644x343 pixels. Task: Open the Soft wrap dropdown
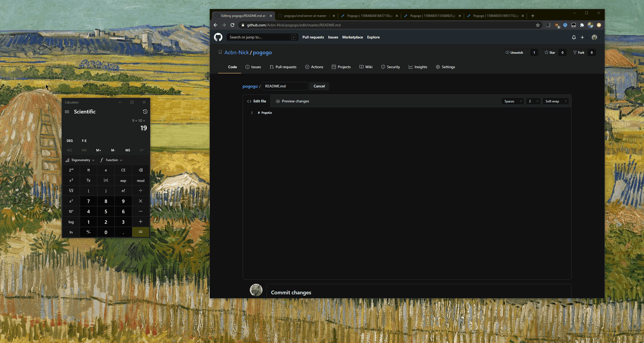[x=555, y=101]
